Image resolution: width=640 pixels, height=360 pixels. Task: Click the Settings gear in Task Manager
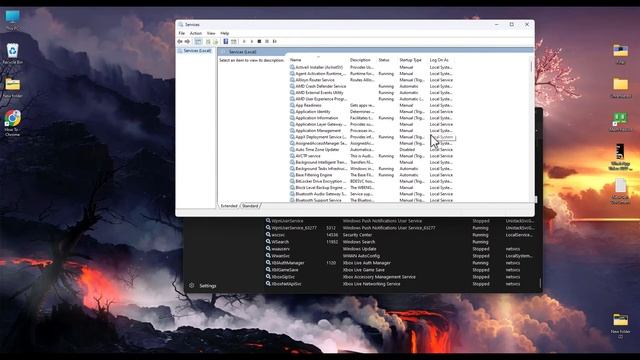pyautogui.click(x=191, y=286)
